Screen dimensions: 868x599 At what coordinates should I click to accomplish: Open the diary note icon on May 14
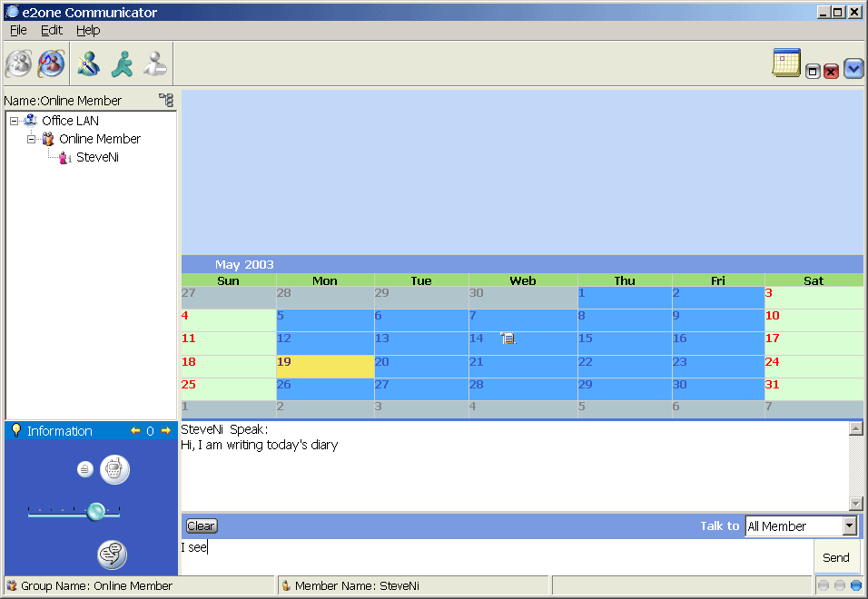point(508,339)
